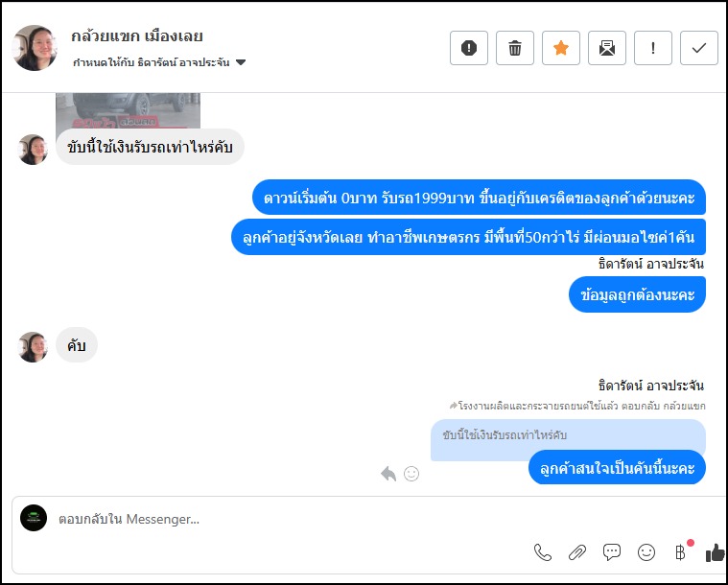The height and width of the screenshot is (585, 728).
Task: Click the contact name กล้วยแขก เมืองเลย
Action: point(137,35)
